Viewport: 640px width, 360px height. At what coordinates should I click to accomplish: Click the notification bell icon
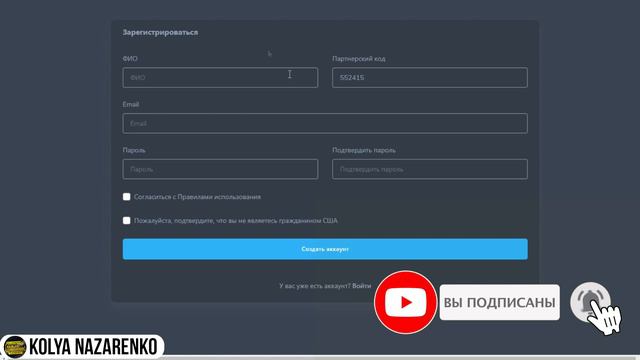pos(590,302)
